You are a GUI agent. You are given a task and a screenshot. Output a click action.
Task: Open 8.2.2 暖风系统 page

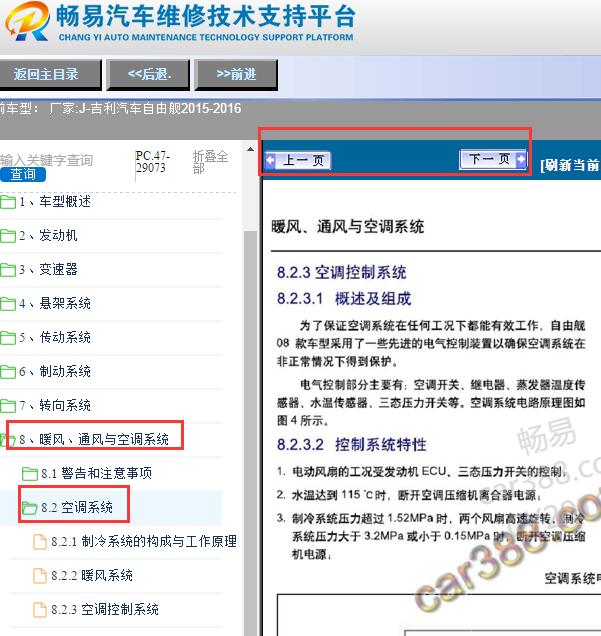pyautogui.click(x=92, y=576)
